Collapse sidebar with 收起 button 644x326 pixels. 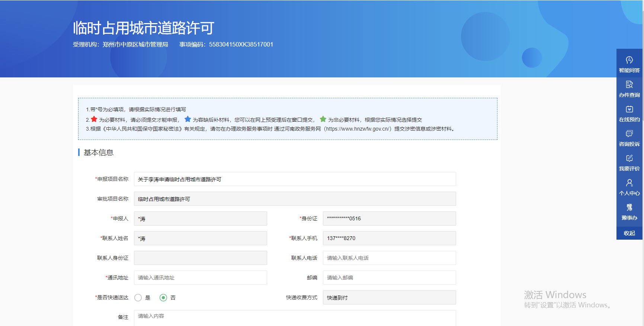629,233
